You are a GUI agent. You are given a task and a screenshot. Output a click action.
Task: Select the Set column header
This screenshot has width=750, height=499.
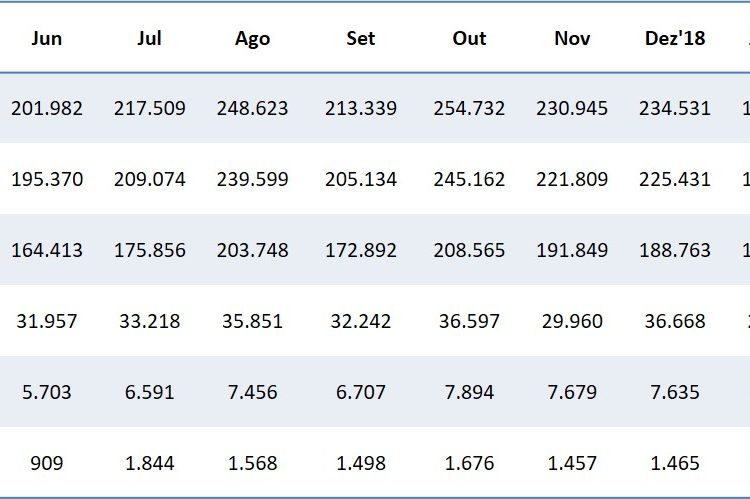pyautogui.click(x=360, y=39)
